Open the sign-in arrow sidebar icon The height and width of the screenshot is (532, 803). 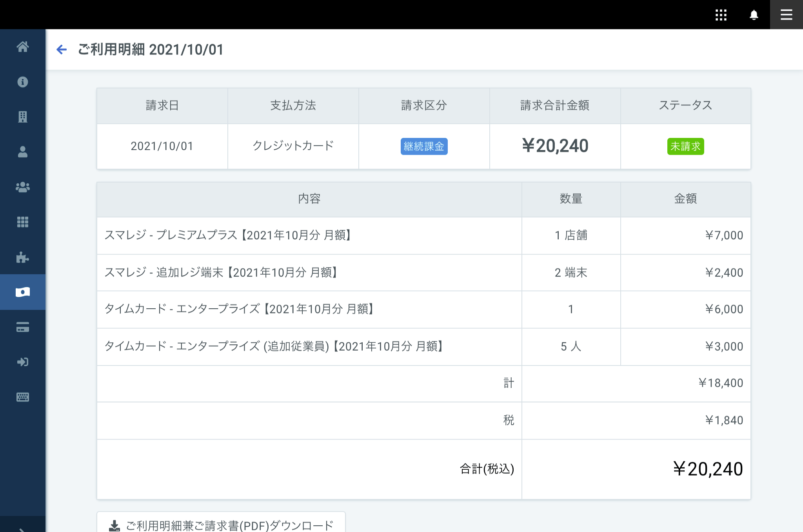[23, 362]
